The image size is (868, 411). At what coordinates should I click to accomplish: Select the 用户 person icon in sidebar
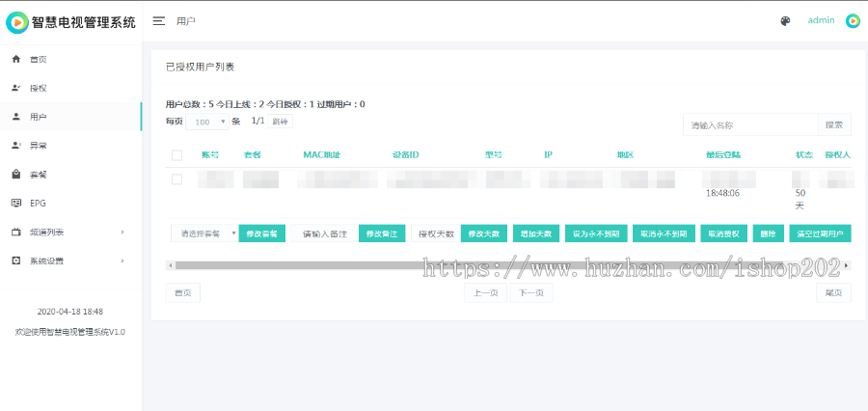click(x=16, y=117)
